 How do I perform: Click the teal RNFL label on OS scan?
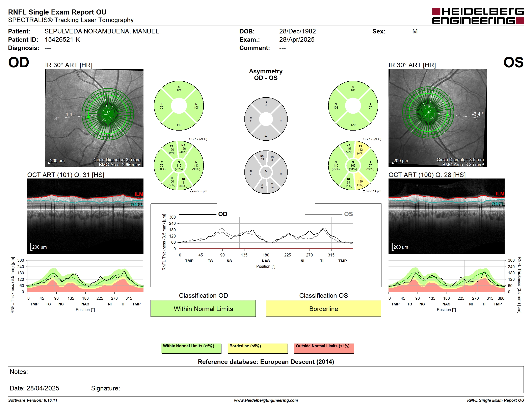[498, 204]
